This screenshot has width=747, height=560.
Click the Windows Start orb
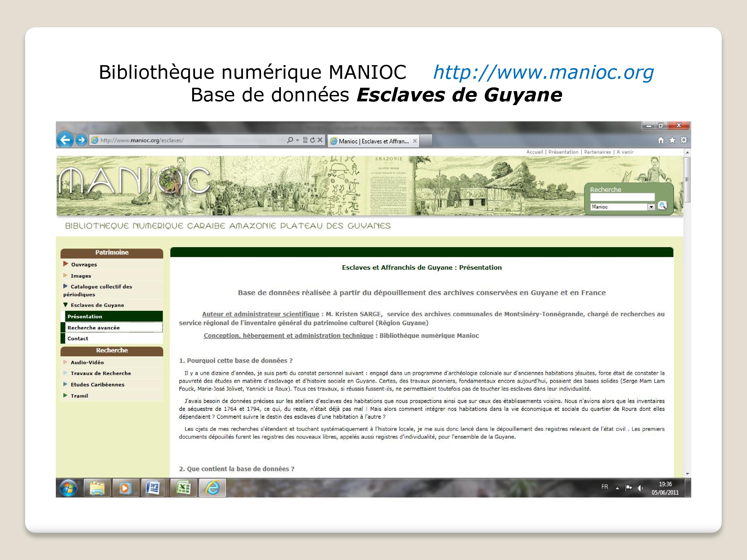tap(68, 488)
